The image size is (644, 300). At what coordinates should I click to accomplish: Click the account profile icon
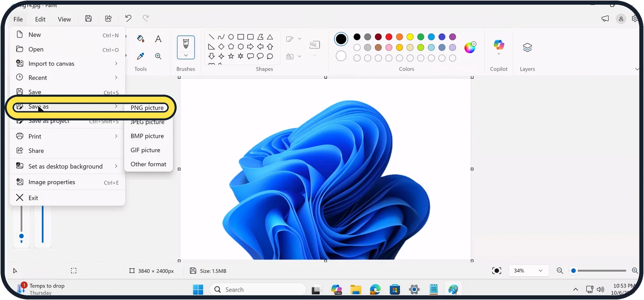click(621, 19)
